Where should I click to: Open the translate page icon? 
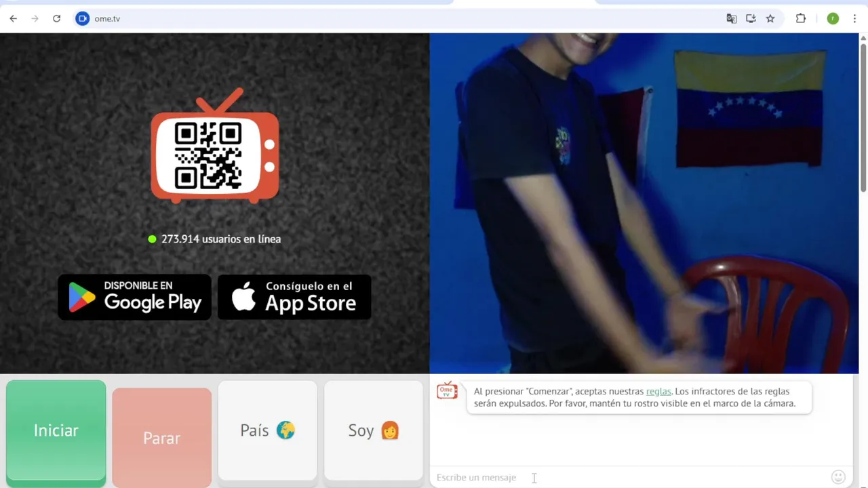[732, 18]
